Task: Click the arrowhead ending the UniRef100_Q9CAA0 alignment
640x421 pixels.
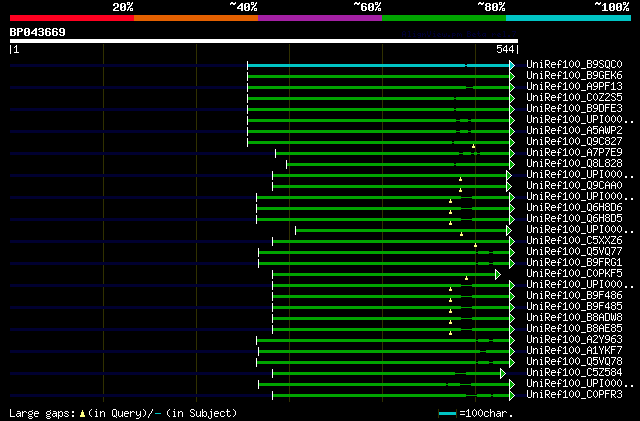Action: coord(509,187)
